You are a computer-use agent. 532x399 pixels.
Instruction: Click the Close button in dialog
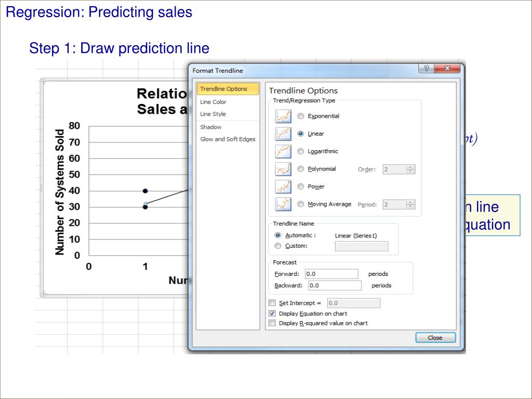(x=436, y=338)
